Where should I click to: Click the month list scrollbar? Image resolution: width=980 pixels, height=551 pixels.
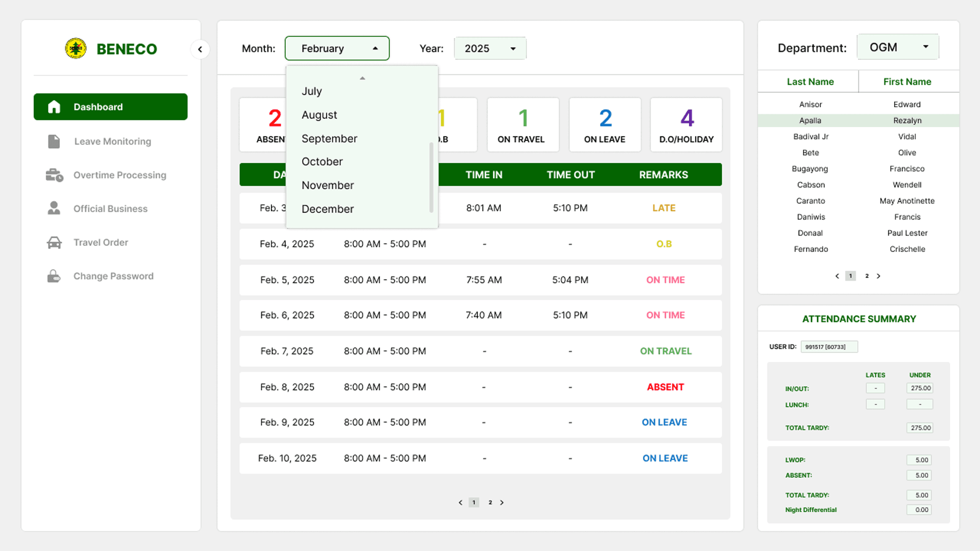(x=431, y=177)
